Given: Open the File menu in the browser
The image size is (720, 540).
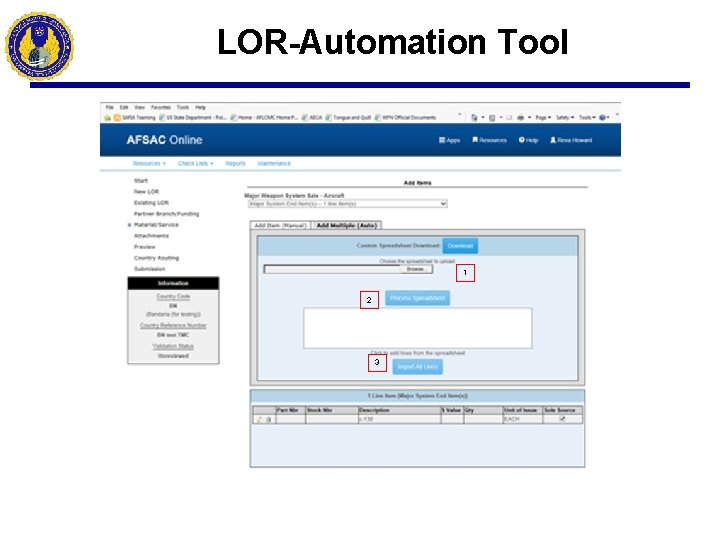Looking at the screenshot, I should click(109, 107).
